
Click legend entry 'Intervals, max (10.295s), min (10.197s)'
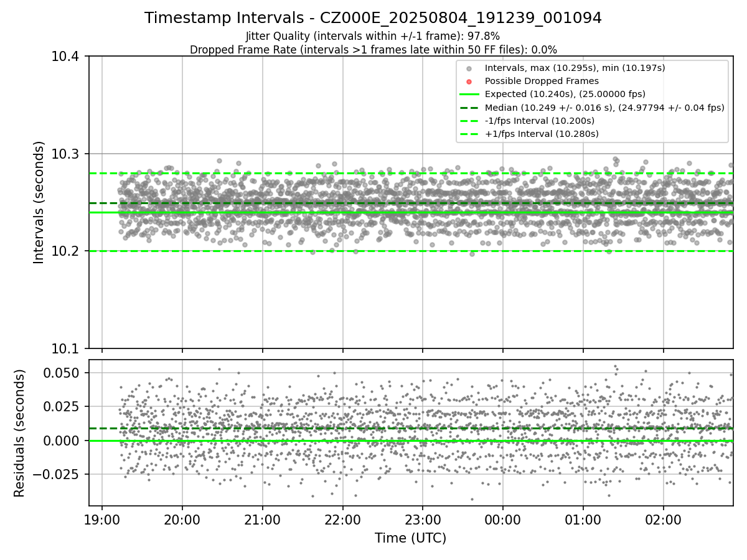575,68
